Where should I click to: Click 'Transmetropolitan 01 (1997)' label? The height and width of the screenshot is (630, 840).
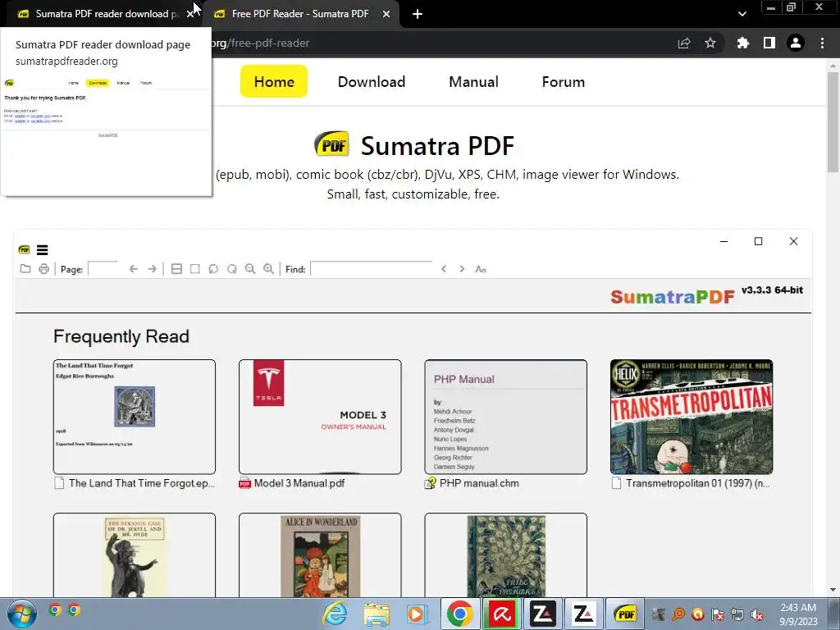click(697, 483)
